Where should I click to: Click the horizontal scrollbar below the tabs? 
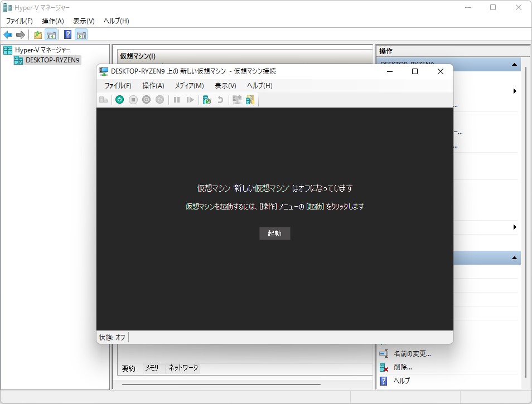[221, 384]
